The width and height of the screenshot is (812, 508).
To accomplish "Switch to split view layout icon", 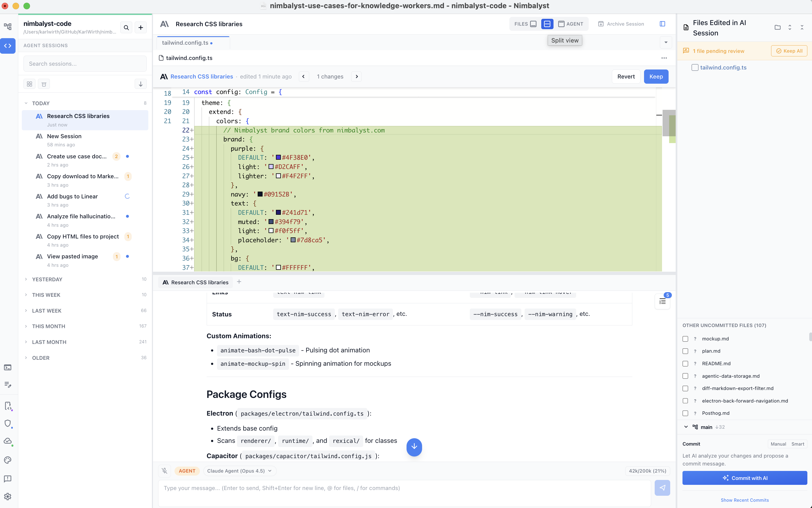I will [547, 24].
